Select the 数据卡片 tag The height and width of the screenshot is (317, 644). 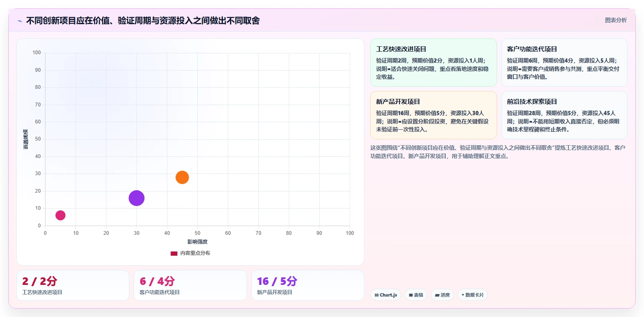tap(472, 295)
